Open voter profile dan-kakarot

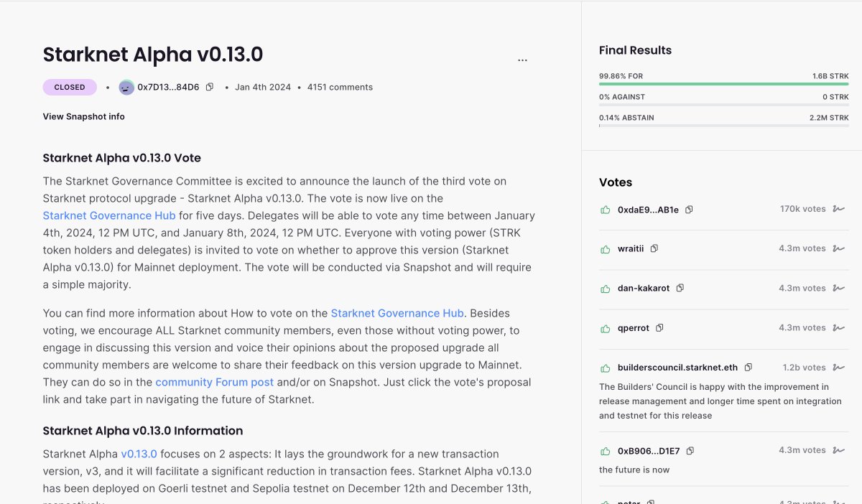point(644,288)
